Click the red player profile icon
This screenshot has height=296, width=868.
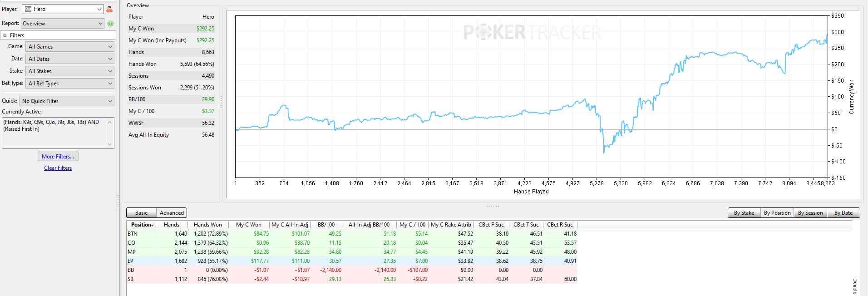109,9
